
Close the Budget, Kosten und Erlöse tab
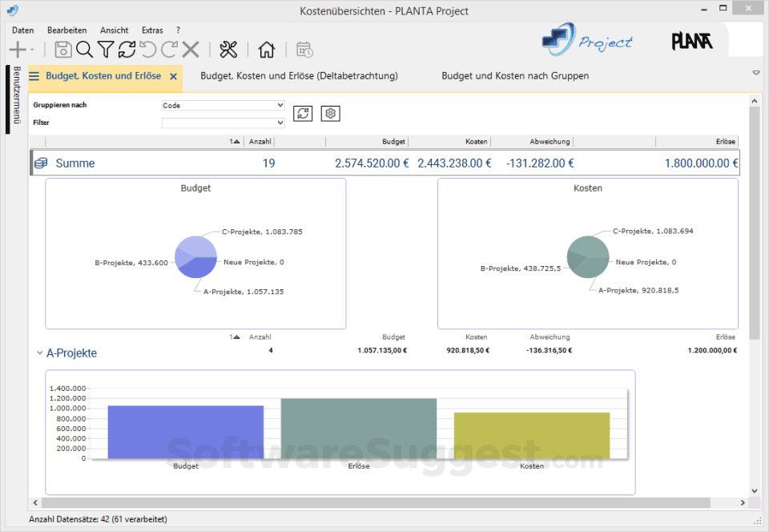click(x=173, y=76)
